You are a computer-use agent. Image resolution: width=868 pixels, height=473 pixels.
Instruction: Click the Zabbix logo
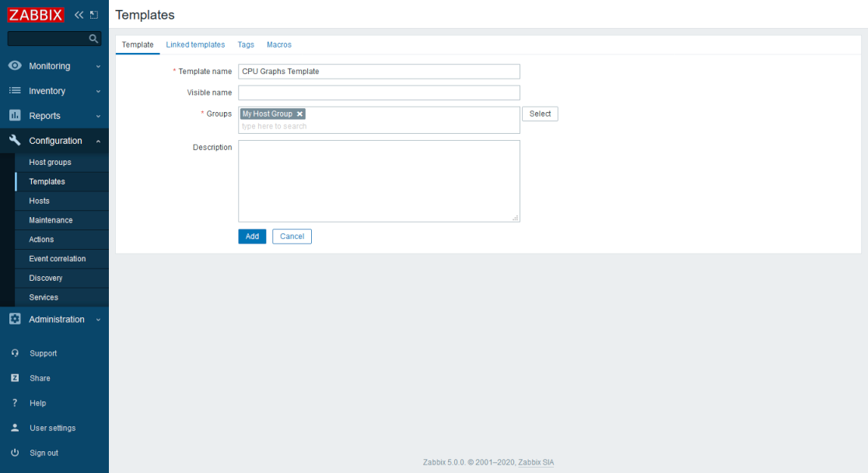pyautogui.click(x=36, y=15)
